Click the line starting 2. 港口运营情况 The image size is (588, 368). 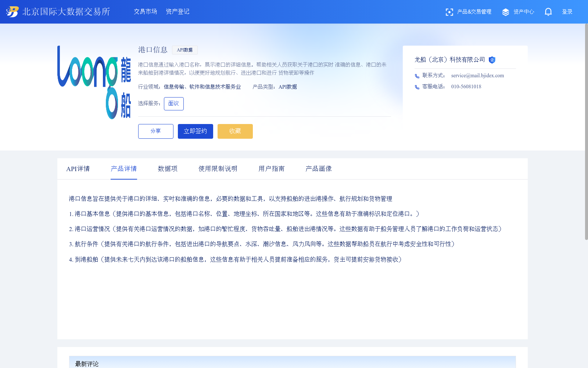285,229
